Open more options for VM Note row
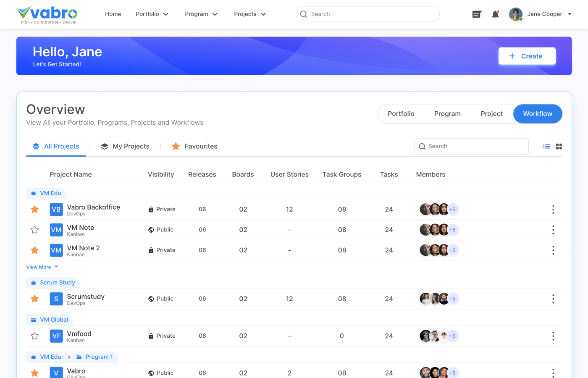Image resolution: width=588 pixels, height=378 pixels. click(x=553, y=230)
